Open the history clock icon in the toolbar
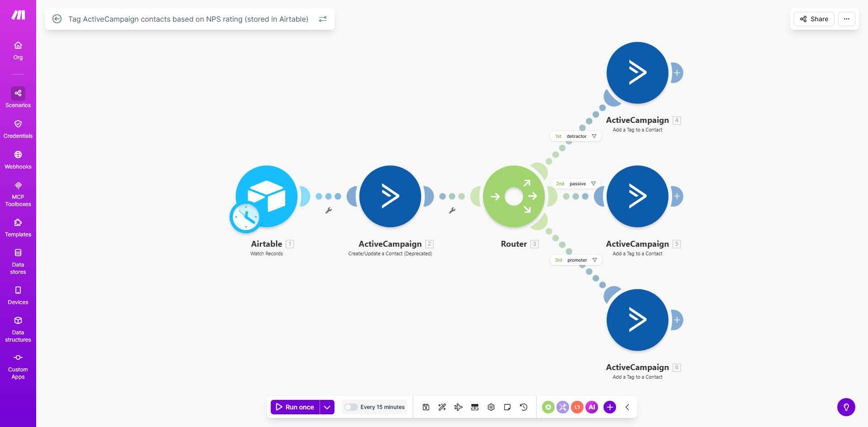Image resolution: width=868 pixels, height=427 pixels. (524, 407)
